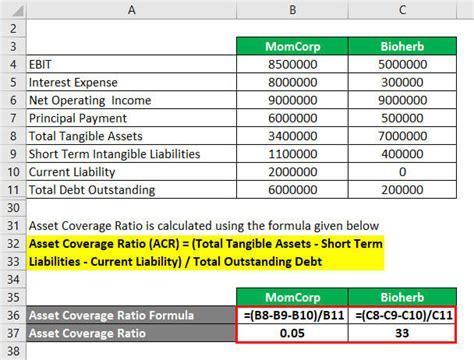Click the row 31 description sentence
The height and width of the screenshot is (360, 474).
[x=204, y=226]
